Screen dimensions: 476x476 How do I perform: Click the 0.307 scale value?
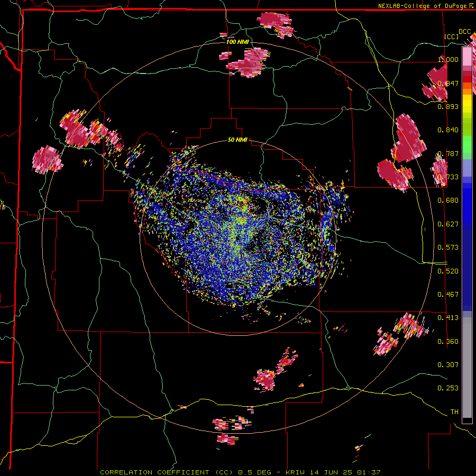pyautogui.click(x=448, y=364)
